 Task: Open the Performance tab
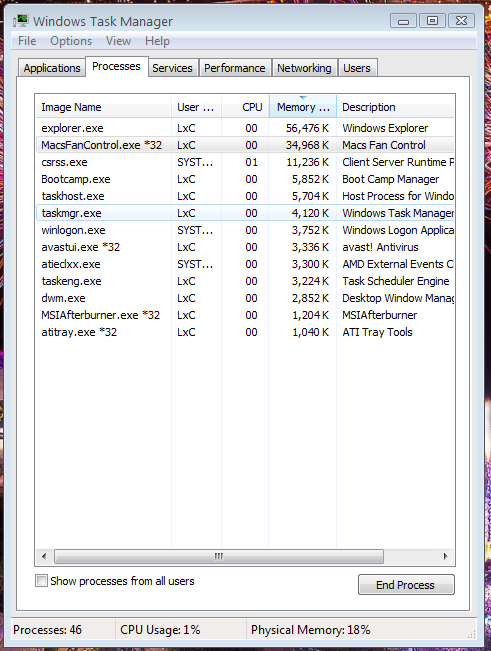(x=235, y=68)
